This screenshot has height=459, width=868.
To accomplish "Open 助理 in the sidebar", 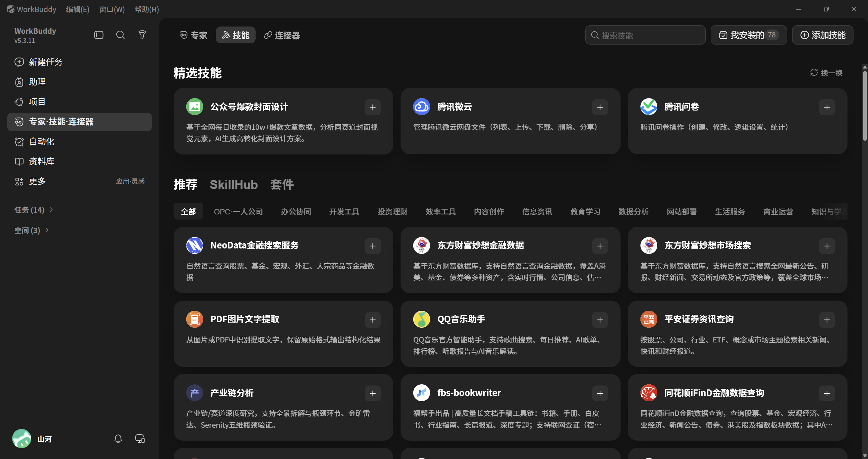I will [x=80, y=82].
